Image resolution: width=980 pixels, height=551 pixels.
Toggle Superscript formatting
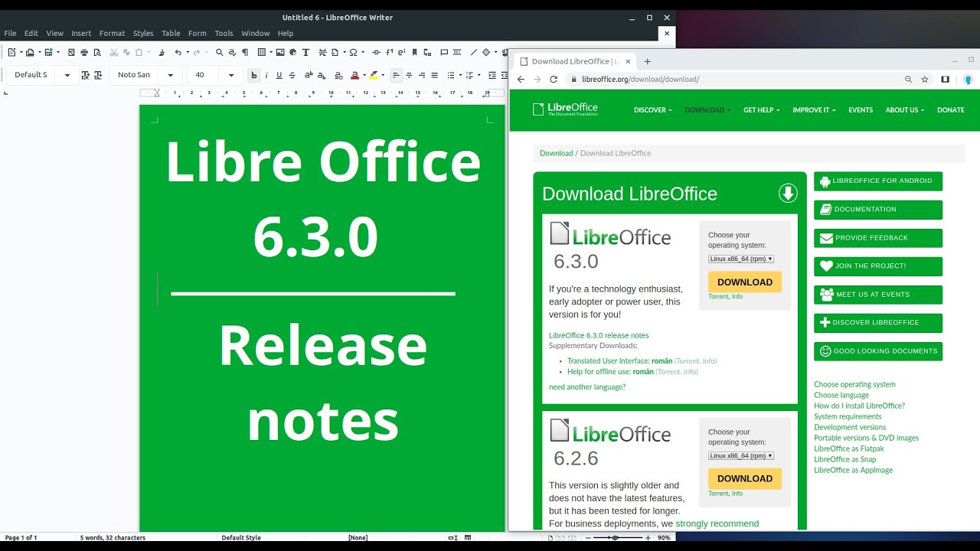[x=309, y=75]
